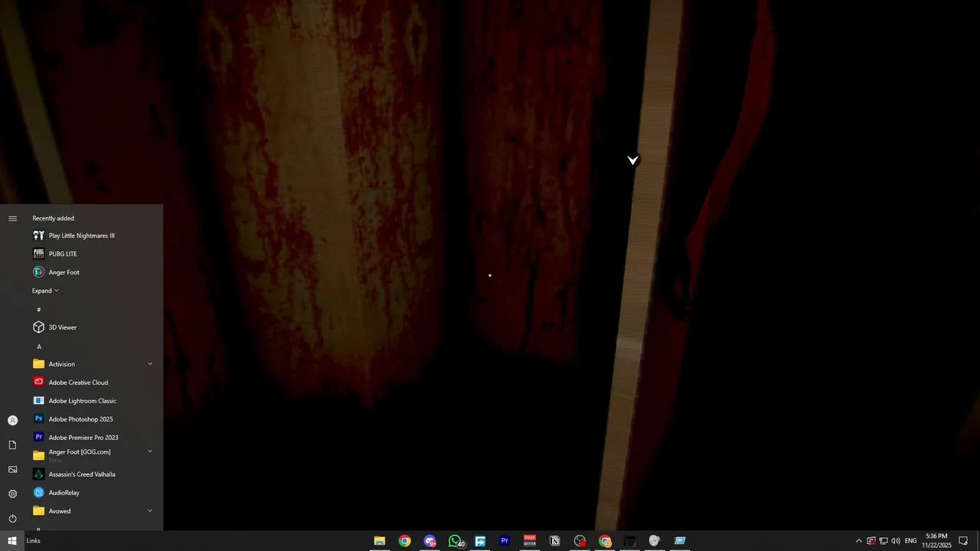Open WhatsApp on the taskbar
980x551 pixels.
[456, 541]
